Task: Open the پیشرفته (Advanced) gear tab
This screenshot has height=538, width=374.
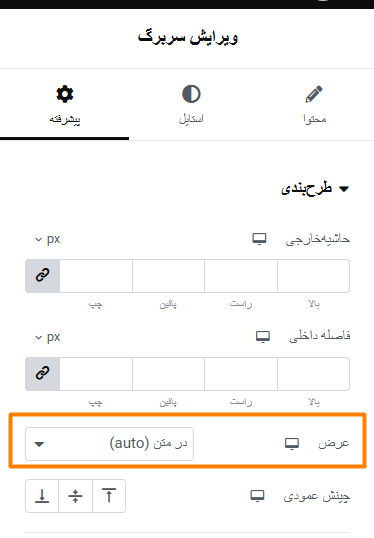Action: [x=65, y=105]
